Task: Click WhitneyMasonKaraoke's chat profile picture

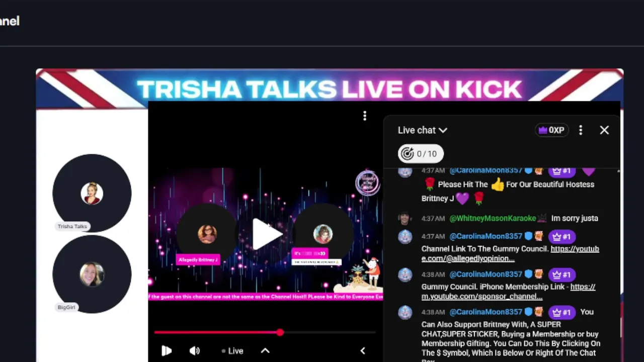Action: (x=405, y=218)
